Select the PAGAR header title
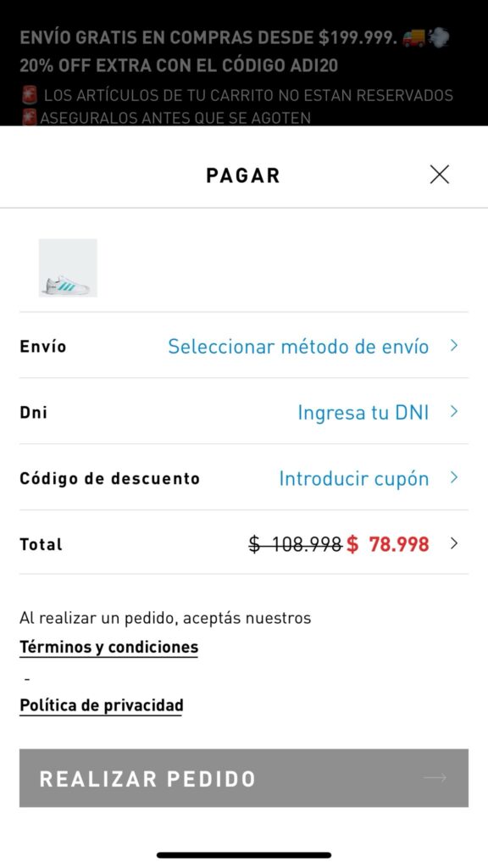The image size is (488, 868). pyautogui.click(x=243, y=175)
